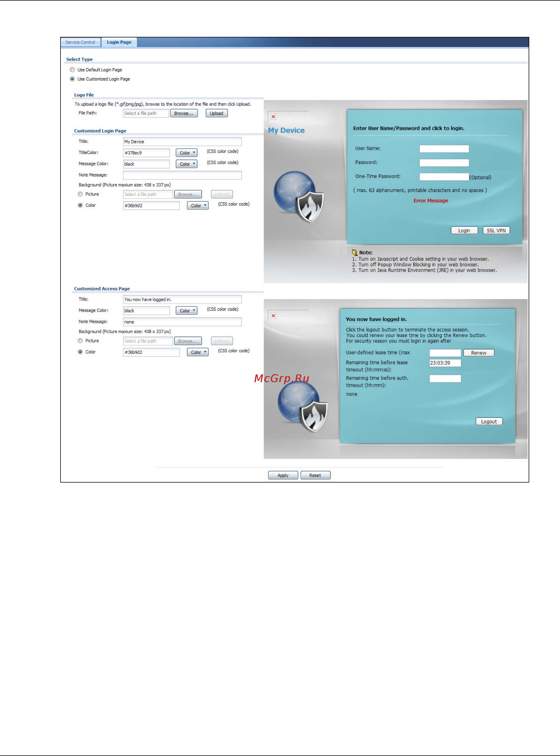The height and width of the screenshot is (756, 560).
Task: Click the Login button in preview
Action: tap(464, 231)
